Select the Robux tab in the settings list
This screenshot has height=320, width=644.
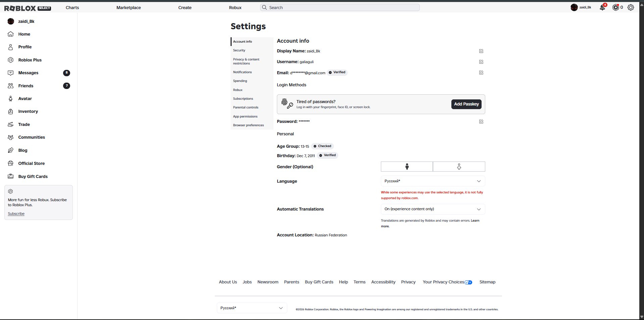[x=252, y=90]
